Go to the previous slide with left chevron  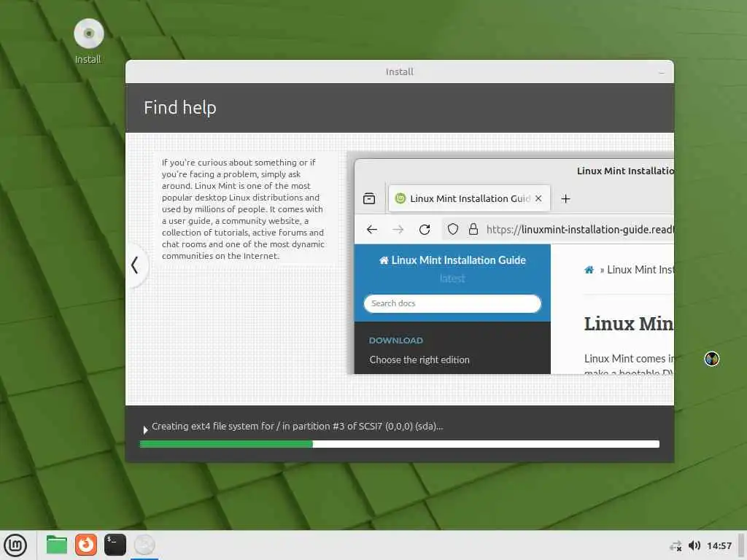[x=135, y=265]
